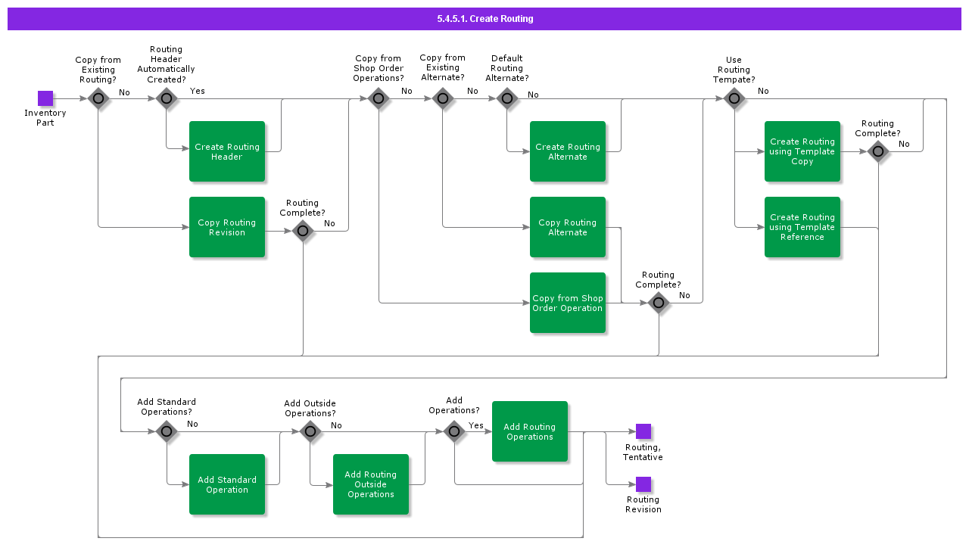
Task: Select the Add Standard Operations gateway
Action: [x=167, y=431]
